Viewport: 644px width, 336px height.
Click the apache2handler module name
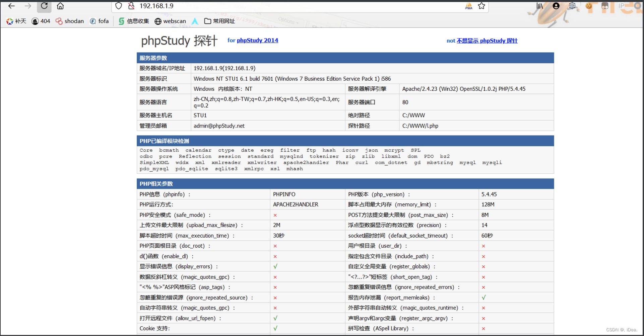click(306, 163)
